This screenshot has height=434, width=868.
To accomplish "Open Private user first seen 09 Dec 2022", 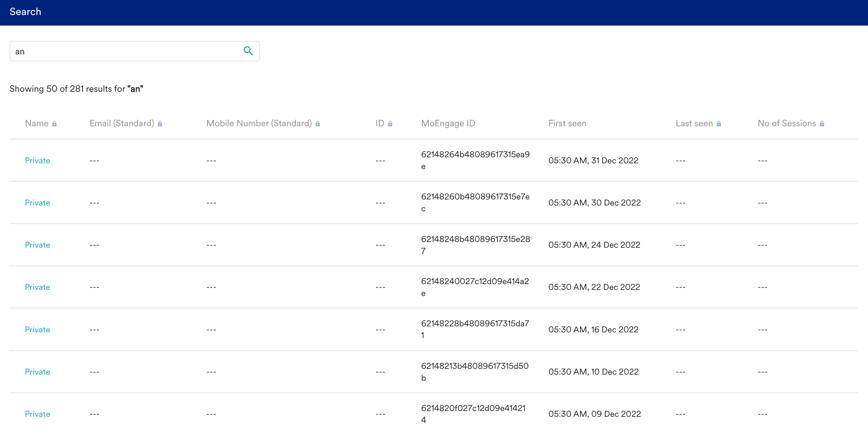I will click(x=37, y=414).
